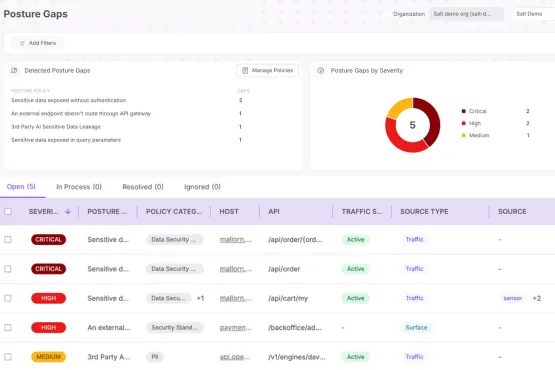
Task: Switch to the Resolved (0) tab
Action: pyautogui.click(x=143, y=187)
